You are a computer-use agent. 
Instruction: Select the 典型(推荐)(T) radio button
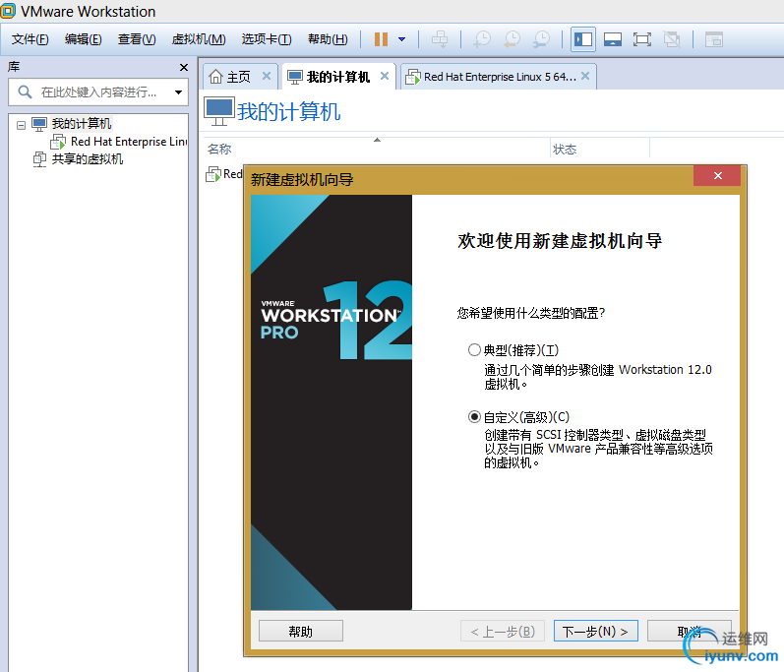(474, 349)
